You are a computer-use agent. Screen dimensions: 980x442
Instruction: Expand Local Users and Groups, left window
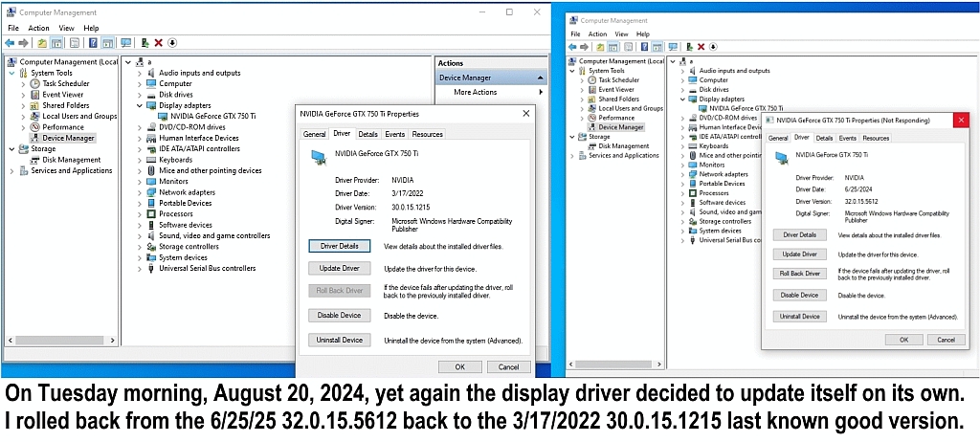coord(24,117)
